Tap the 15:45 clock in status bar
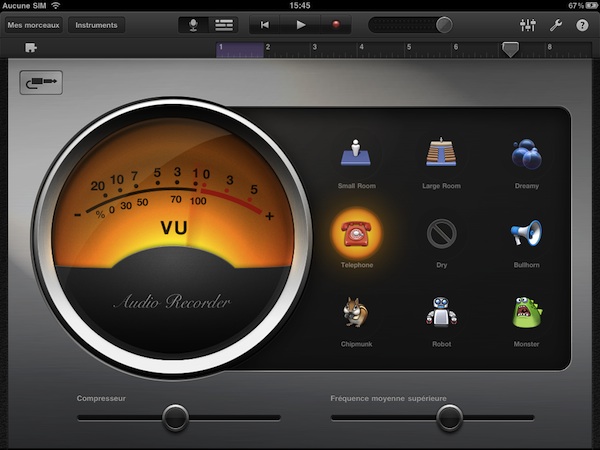The image size is (600, 450). pos(300,5)
